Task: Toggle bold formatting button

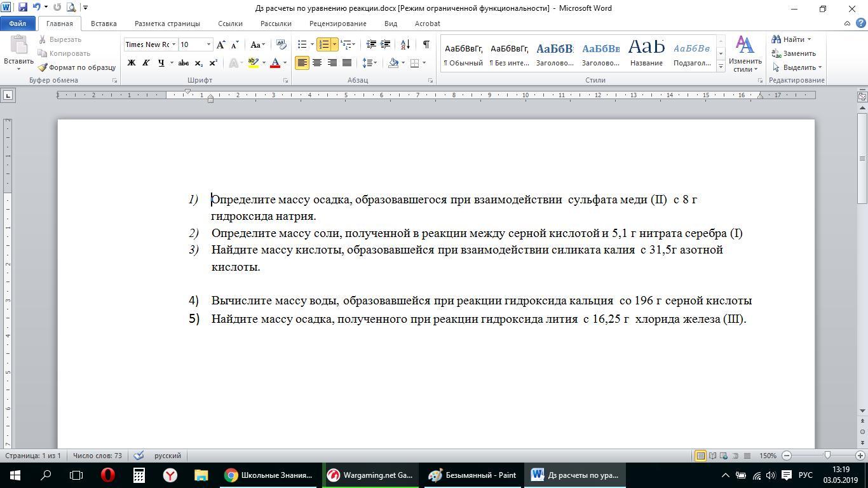Action: (132, 63)
